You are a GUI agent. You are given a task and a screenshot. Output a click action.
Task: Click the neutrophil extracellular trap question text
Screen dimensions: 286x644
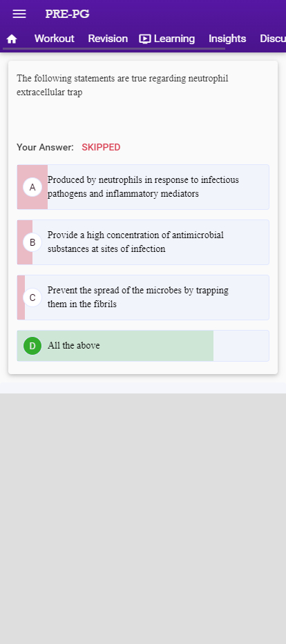122,85
